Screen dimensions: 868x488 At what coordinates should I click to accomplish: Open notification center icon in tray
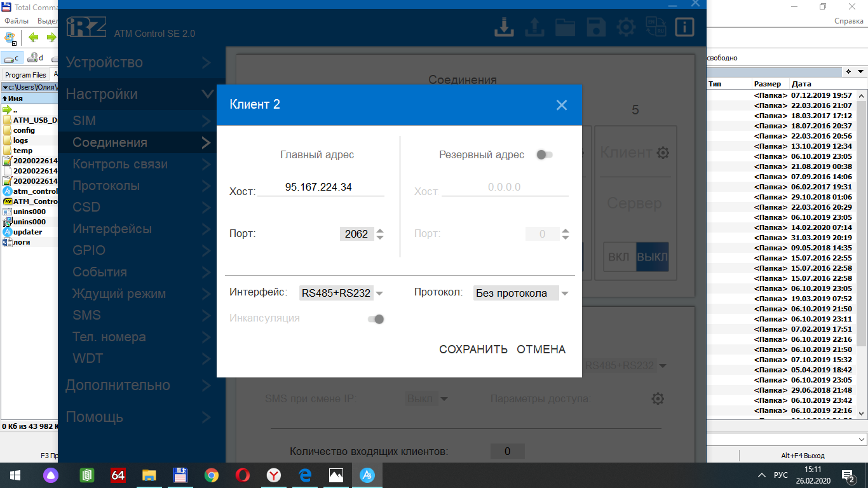pos(848,475)
